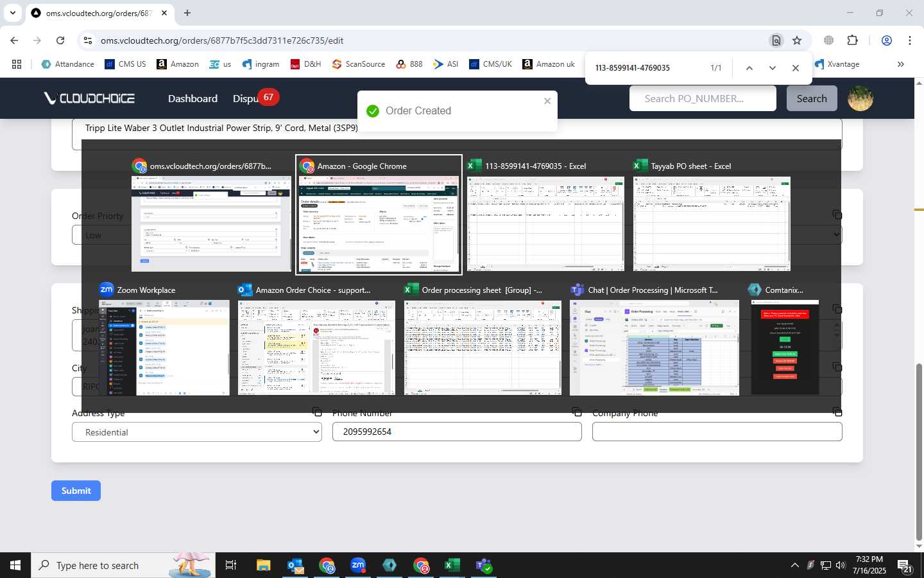Close the find-in-page bar
Image resolution: width=924 pixels, height=578 pixels.
click(796, 68)
